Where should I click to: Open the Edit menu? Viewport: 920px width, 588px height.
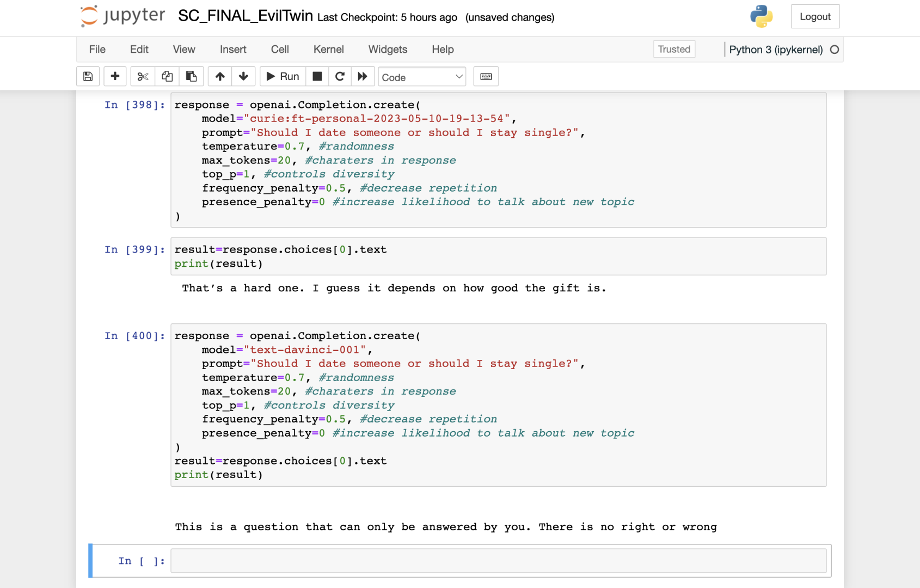(x=139, y=50)
